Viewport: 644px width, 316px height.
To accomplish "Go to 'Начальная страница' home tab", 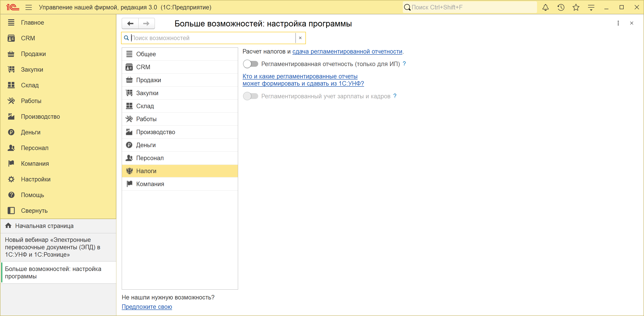I will tap(58, 226).
